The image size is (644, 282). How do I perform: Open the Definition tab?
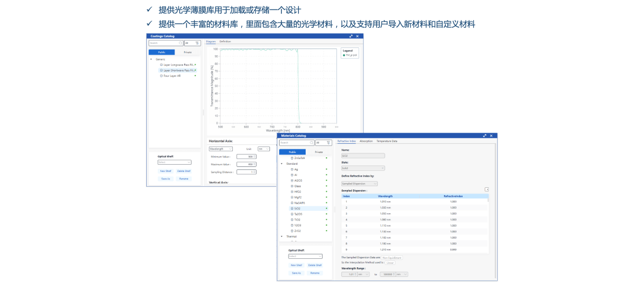pos(225,42)
